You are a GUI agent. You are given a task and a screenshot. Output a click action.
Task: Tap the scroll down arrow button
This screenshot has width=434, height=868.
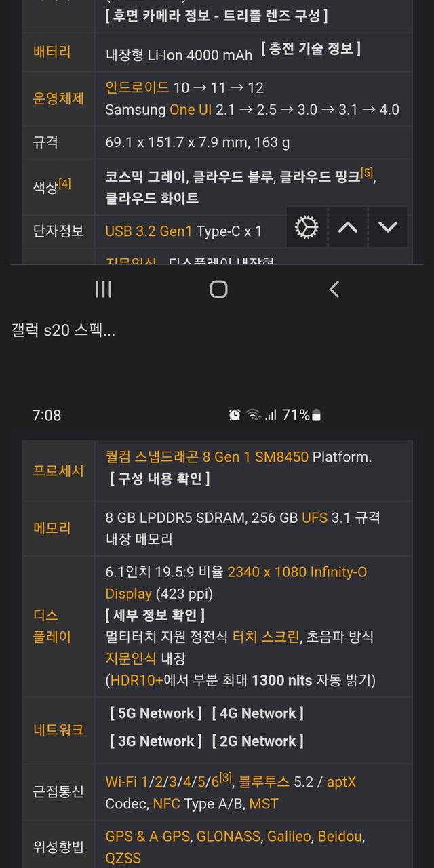pos(388,228)
